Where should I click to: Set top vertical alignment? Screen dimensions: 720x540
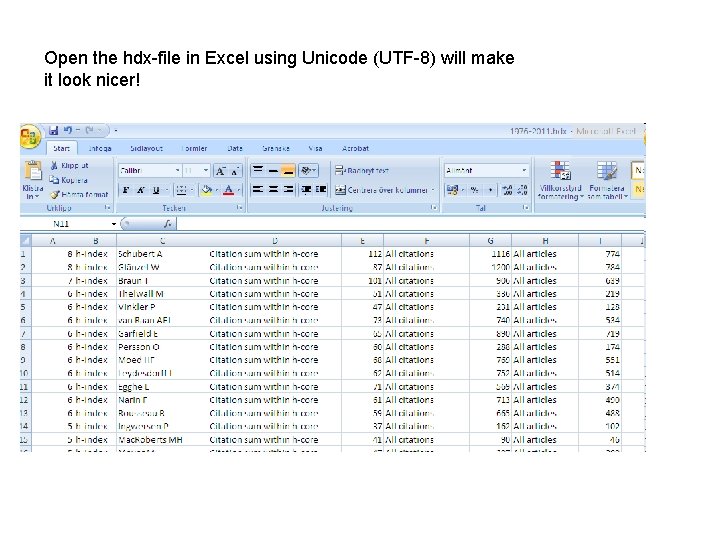click(x=258, y=170)
